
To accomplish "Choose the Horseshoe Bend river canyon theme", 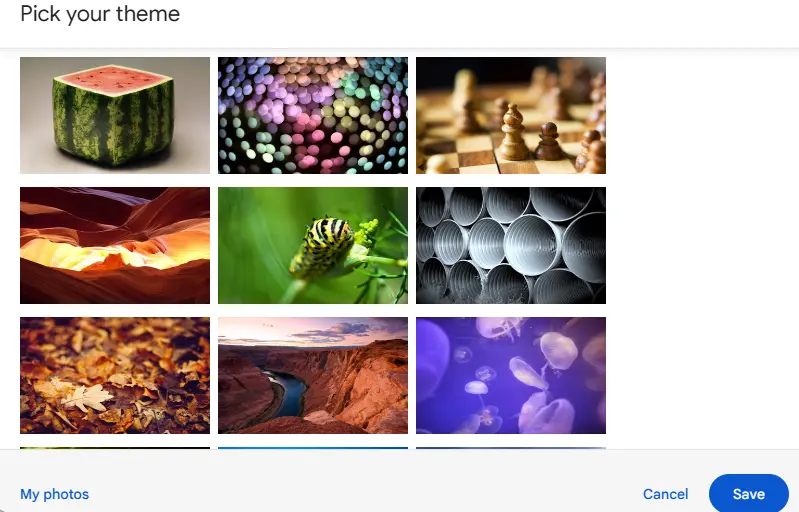I will pyautogui.click(x=313, y=375).
